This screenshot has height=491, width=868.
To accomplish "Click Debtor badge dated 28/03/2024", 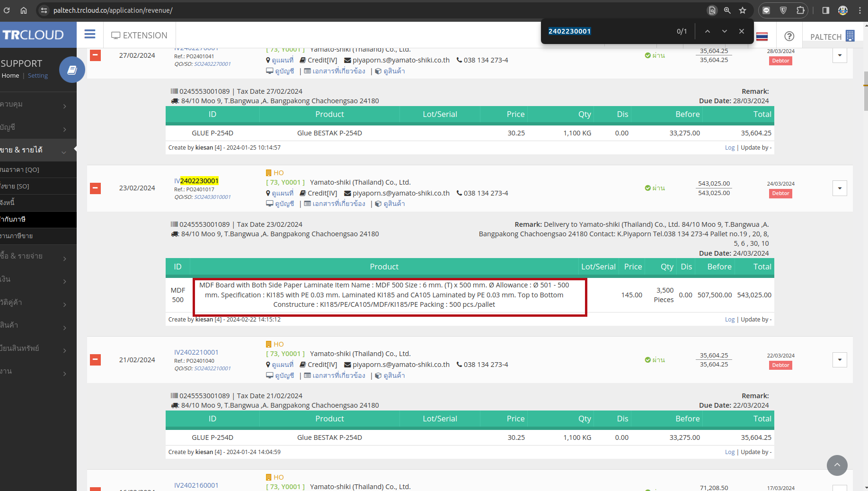I will (x=780, y=61).
